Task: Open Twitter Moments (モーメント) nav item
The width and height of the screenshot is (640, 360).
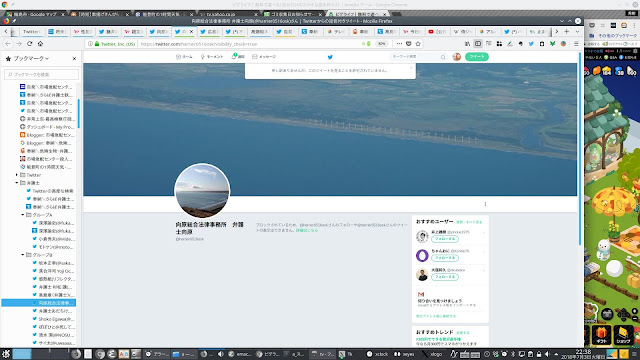Action: coord(212,57)
